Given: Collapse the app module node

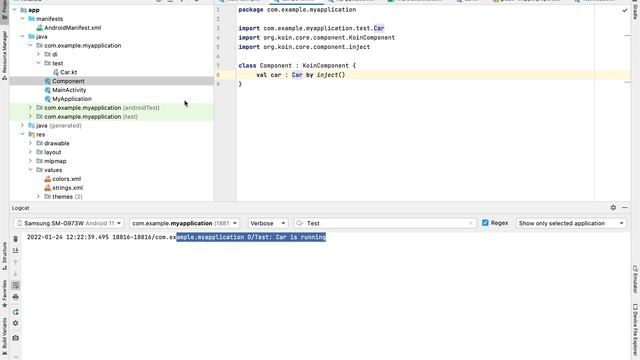Looking at the screenshot, I should [15, 10].
